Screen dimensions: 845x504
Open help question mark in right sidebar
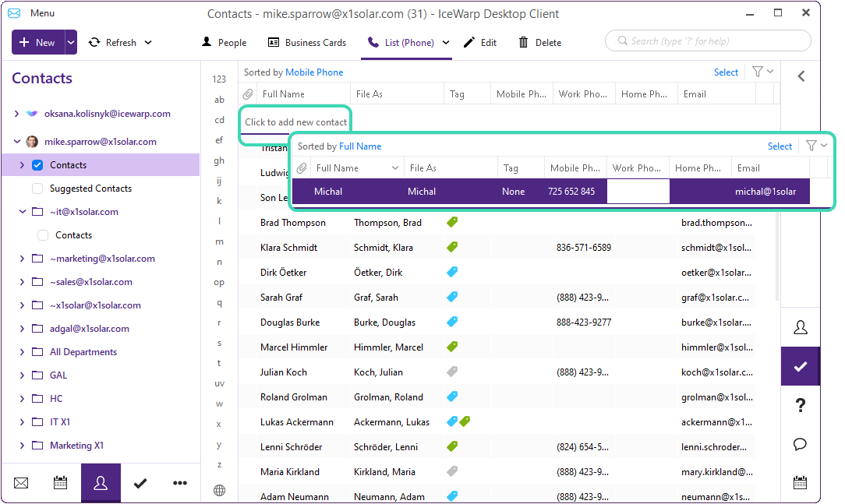(x=801, y=405)
